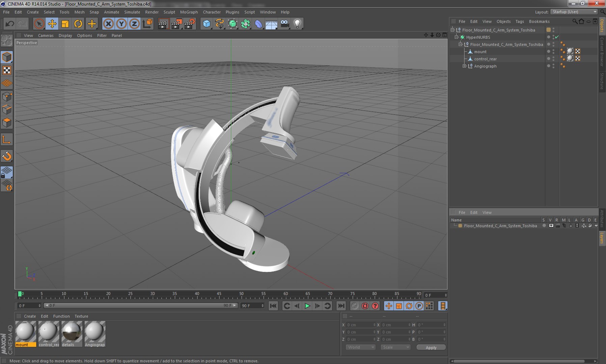Toggle Snap magnet icon

(7, 156)
